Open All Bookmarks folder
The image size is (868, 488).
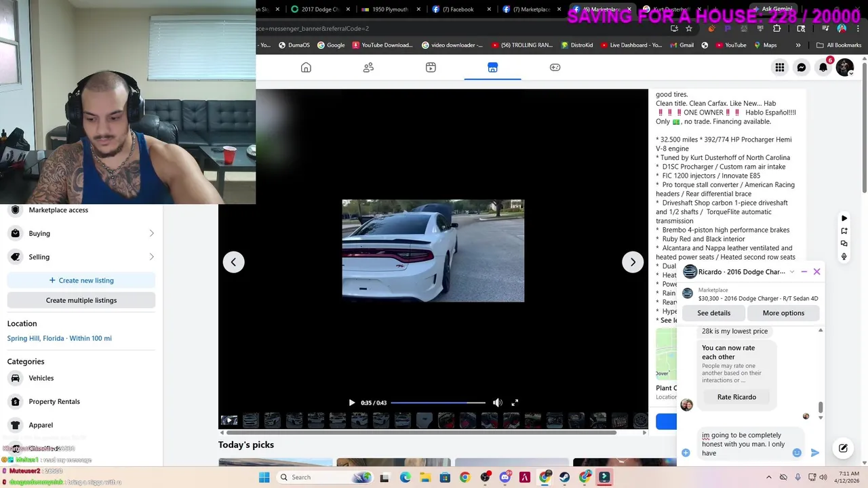839,45
